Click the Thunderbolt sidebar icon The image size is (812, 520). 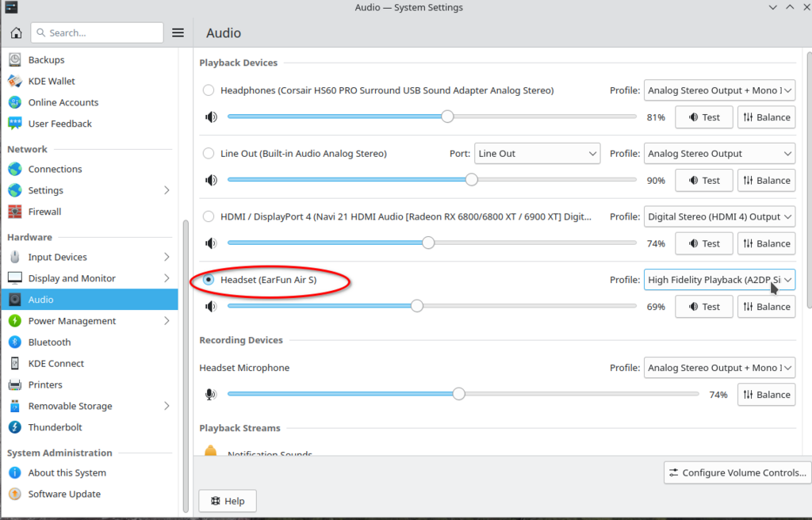[x=14, y=427]
